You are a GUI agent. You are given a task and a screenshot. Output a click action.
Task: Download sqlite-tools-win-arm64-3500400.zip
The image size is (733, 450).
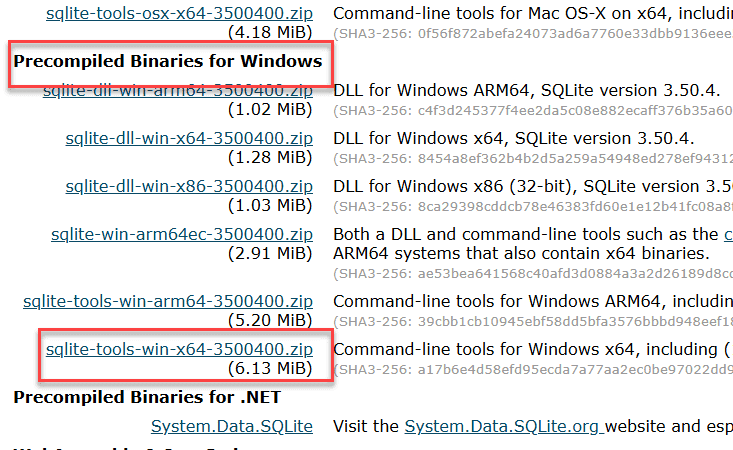coord(167,301)
